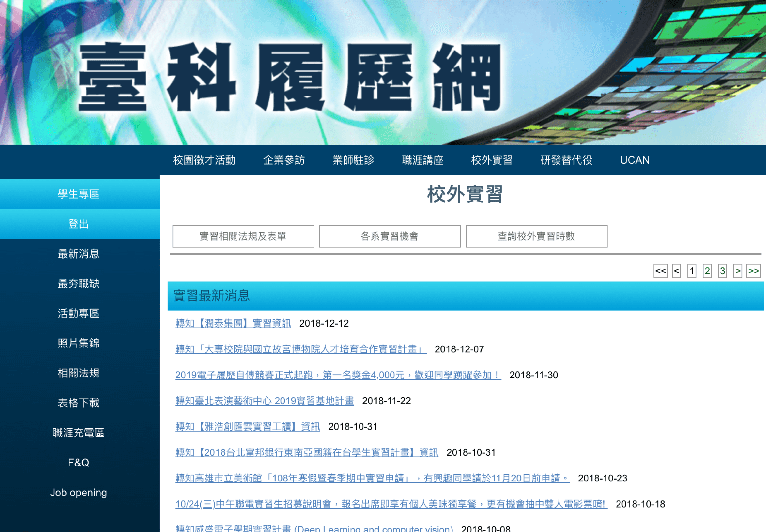The width and height of the screenshot is (766, 532).
Task: Open Job opening sidebar item
Action: tap(79, 492)
